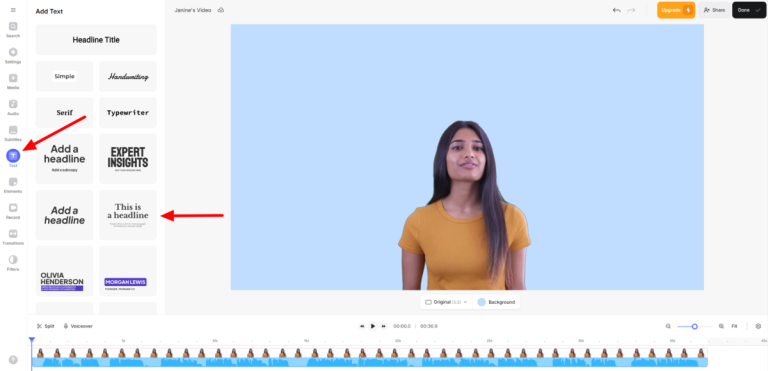Click the cloud save status icon
Viewport: 768px width, 371px height.
pyautogui.click(x=221, y=10)
